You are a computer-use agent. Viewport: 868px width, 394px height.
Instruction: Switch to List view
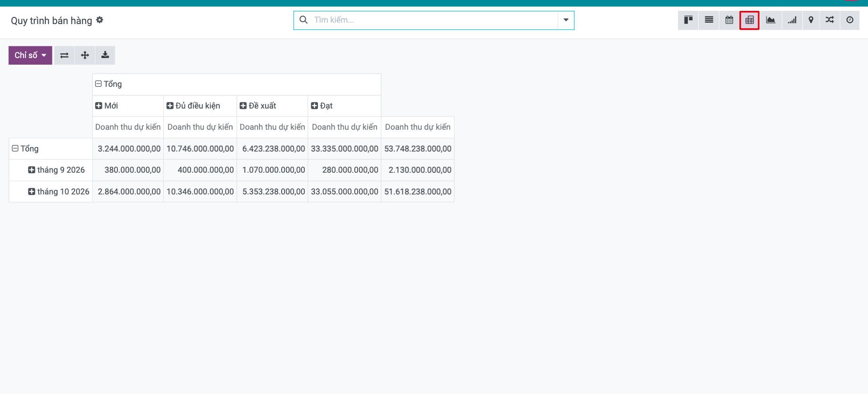click(x=709, y=20)
